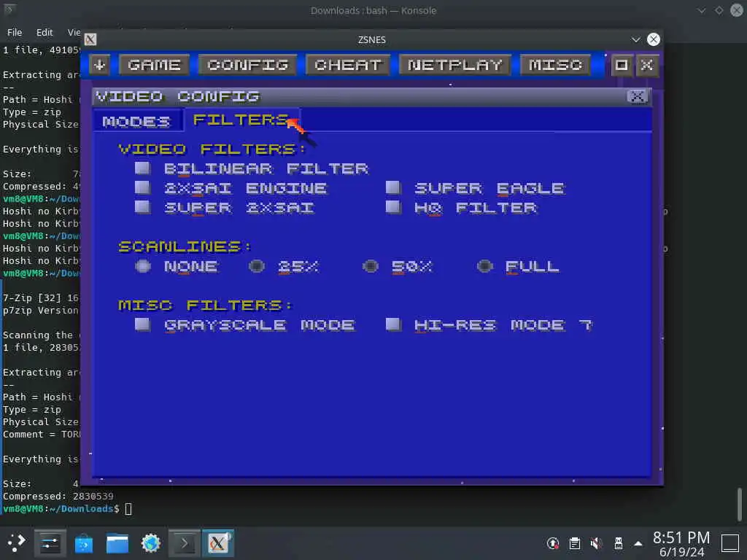The width and height of the screenshot is (747, 560).
Task: Open the MISC menu in ZSNES
Action: pyautogui.click(x=555, y=65)
